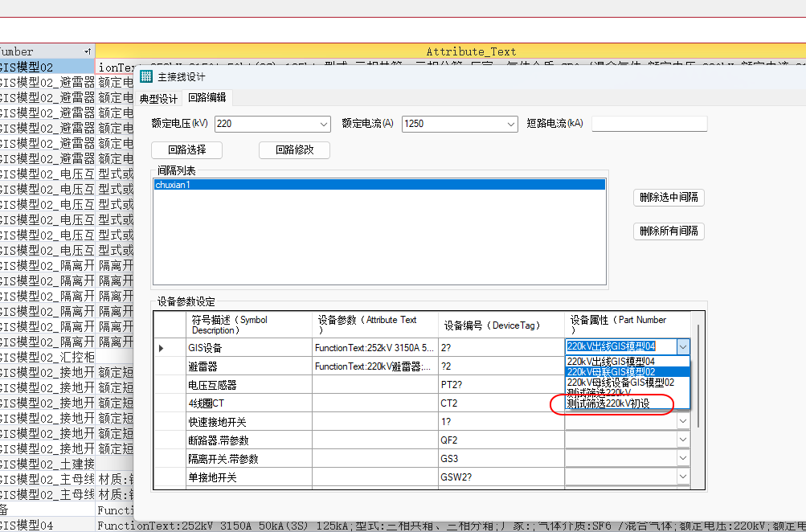Click the device parameter table vertical scrollbar
Image resolution: width=806 pixels, height=532 pixels.
click(697, 378)
